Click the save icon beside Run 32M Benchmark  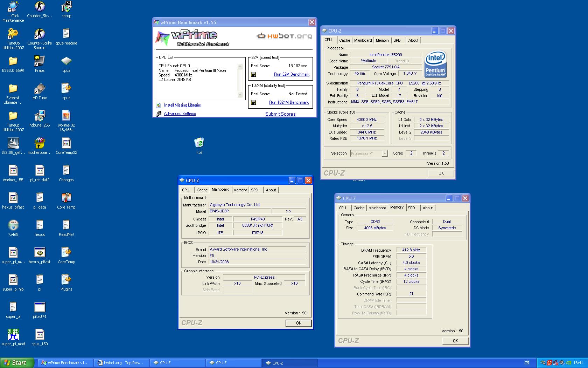[x=253, y=74]
